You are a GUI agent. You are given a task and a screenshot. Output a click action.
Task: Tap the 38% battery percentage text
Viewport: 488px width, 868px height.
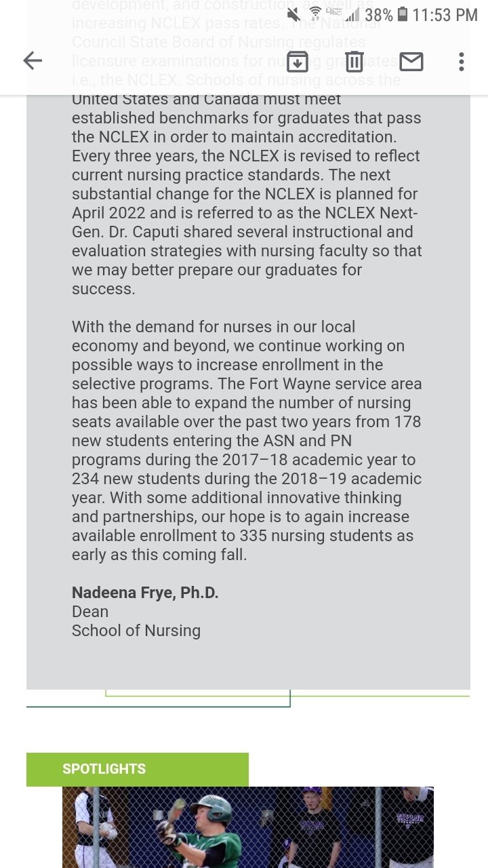pyautogui.click(x=378, y=15)
